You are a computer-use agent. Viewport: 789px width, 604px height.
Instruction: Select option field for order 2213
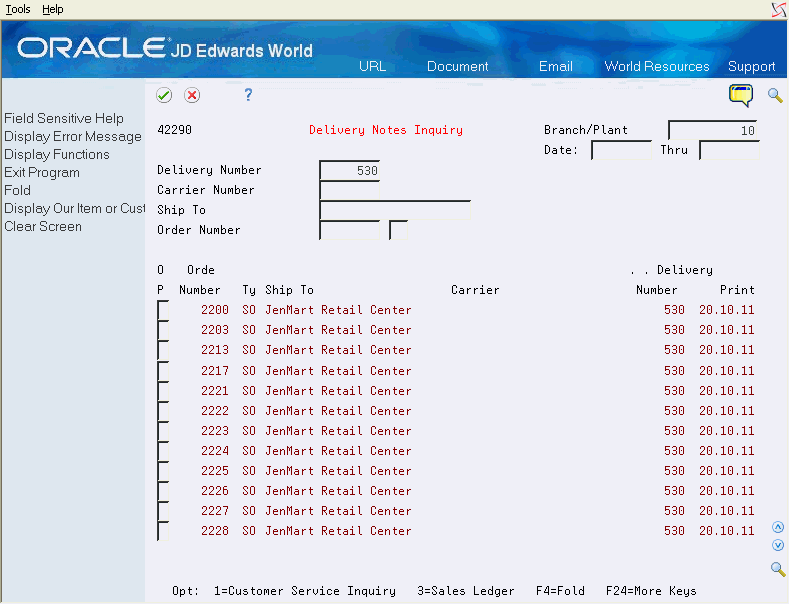(163, 350)
